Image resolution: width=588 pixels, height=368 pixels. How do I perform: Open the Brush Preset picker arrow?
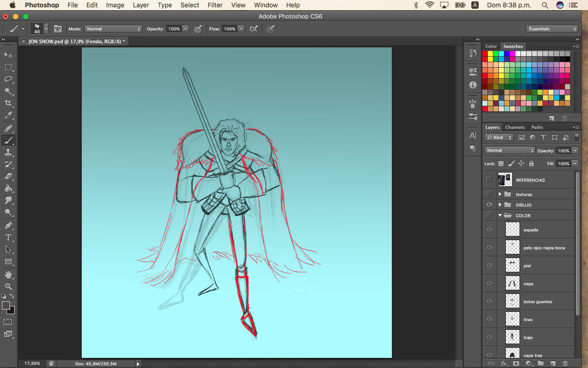[x=46, y=29]
